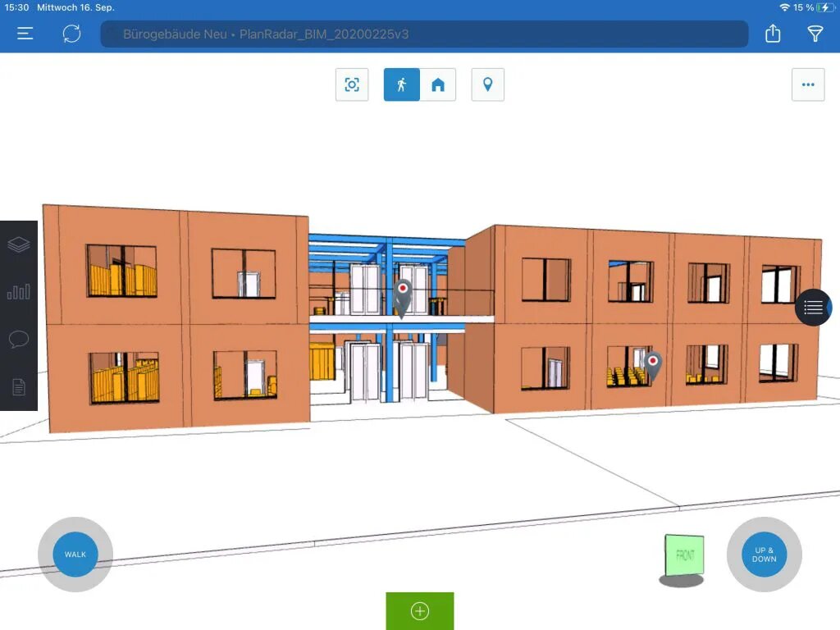Switch to home orbit view icon
Screen dimensions: 840x630
click(x=438, y=84)
